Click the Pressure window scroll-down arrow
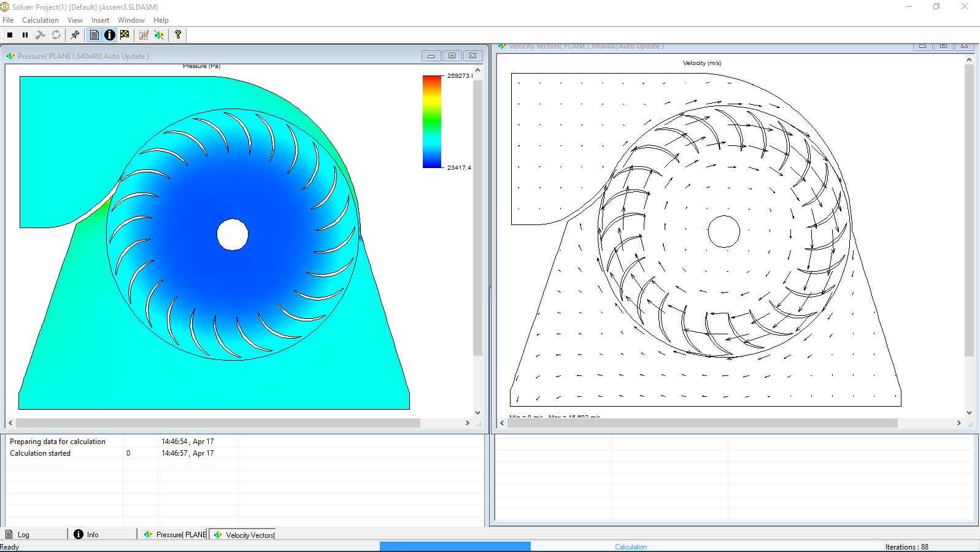This screenshot has width=980, height=552. coord(477,413)
